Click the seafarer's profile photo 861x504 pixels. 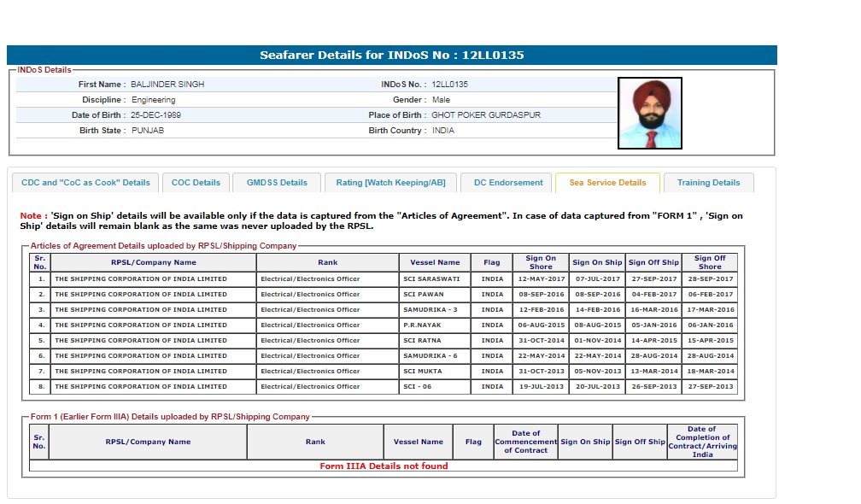[x=649, y=113]
